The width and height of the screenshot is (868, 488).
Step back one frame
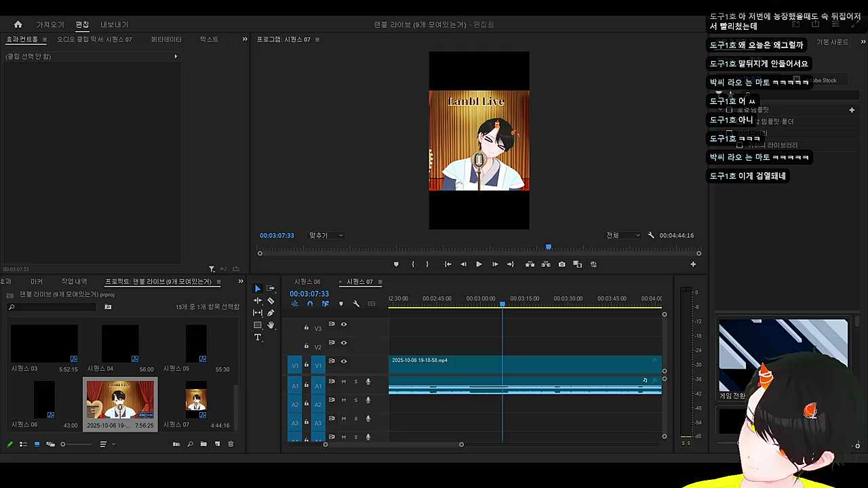(x=463, y=264)
